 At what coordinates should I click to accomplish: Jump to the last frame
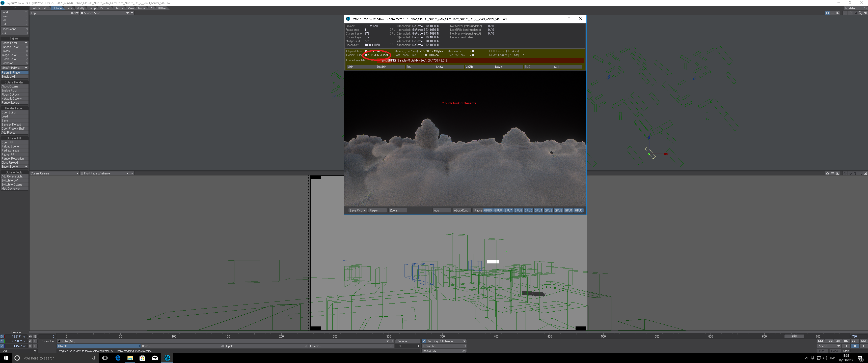click(864, 342)
